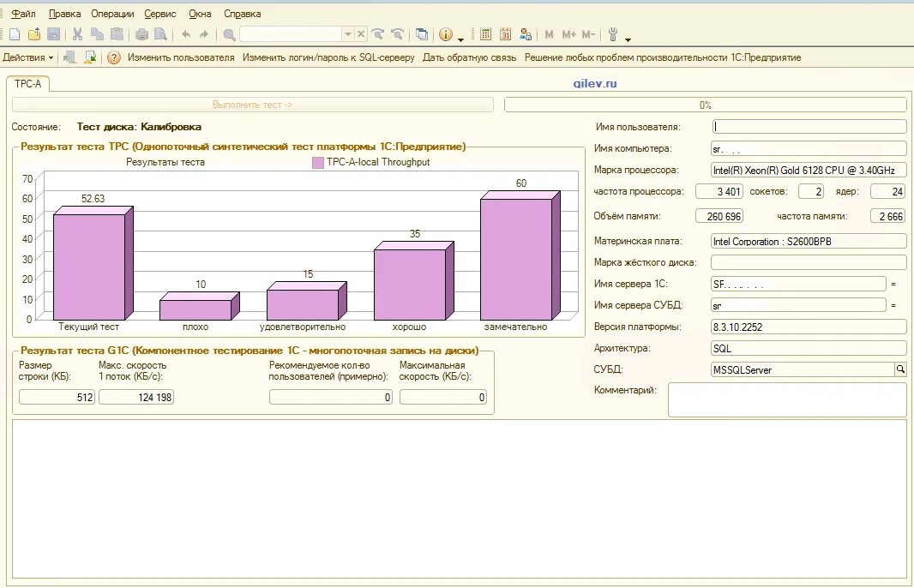Click the M+ memory add button
The width and height of the screenshot is (914, 588).
[x=569, y=34]
